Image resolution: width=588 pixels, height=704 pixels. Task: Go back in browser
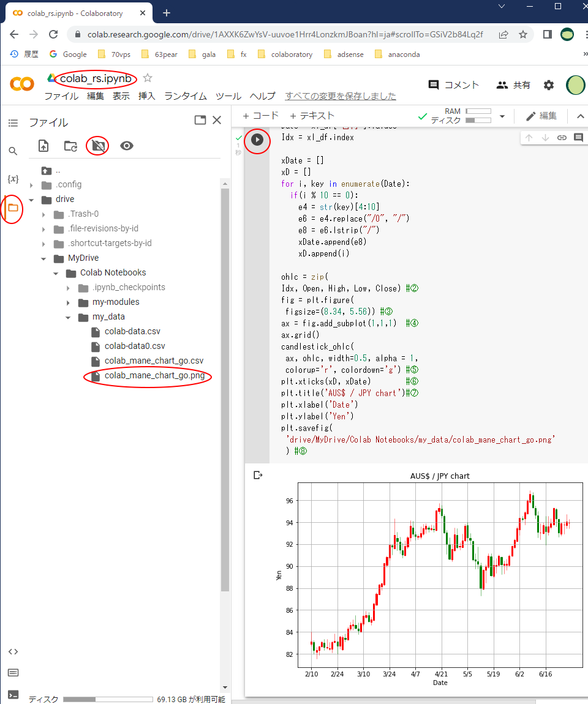tap(14, 34)
